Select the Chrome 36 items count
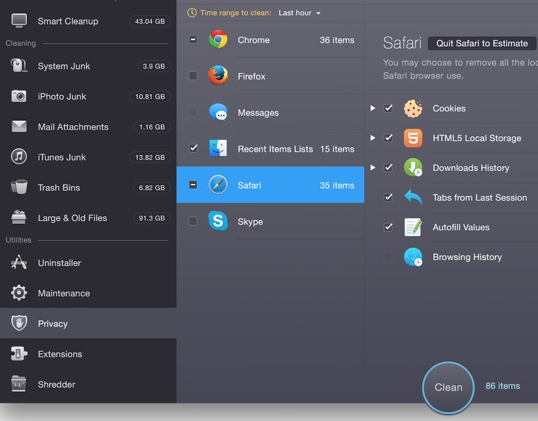 (337, 40)
